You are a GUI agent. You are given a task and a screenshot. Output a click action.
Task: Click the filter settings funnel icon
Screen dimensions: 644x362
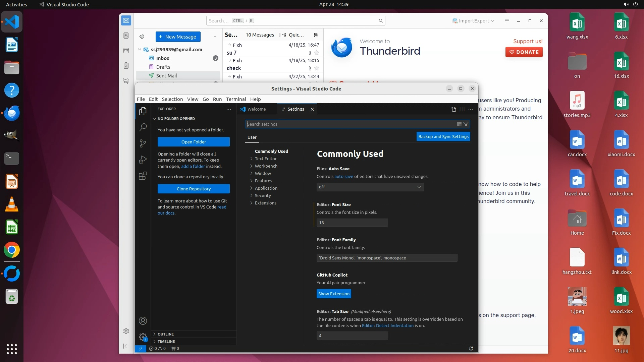(x=466, y=124)
